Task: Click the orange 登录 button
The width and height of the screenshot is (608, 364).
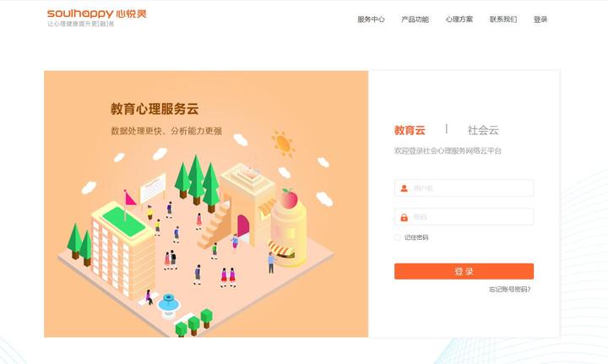Action: click(x=464, y=271)
